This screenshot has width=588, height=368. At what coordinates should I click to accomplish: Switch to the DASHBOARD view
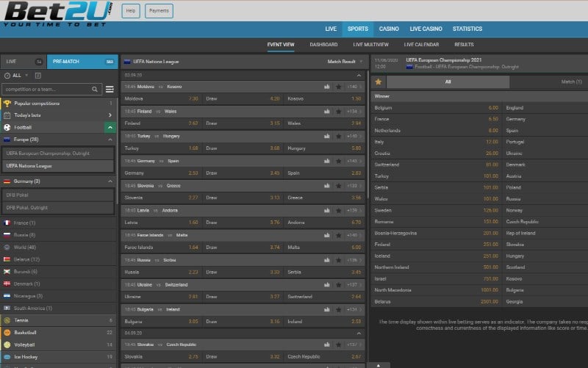point(323,45)
